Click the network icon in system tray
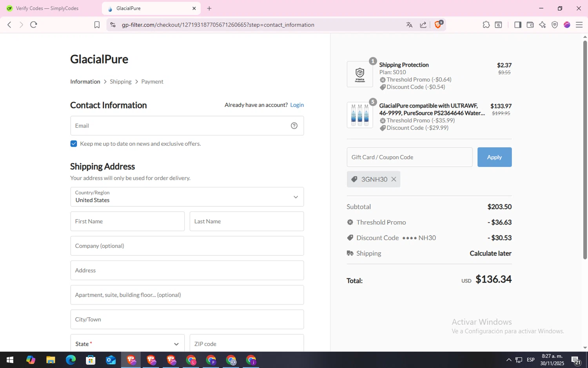Viewport: 588px width, 368px height. point(519,360)
